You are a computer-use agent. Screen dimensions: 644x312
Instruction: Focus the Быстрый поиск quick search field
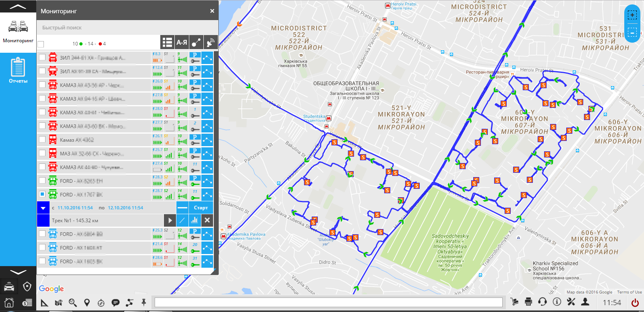click(127, 27)
